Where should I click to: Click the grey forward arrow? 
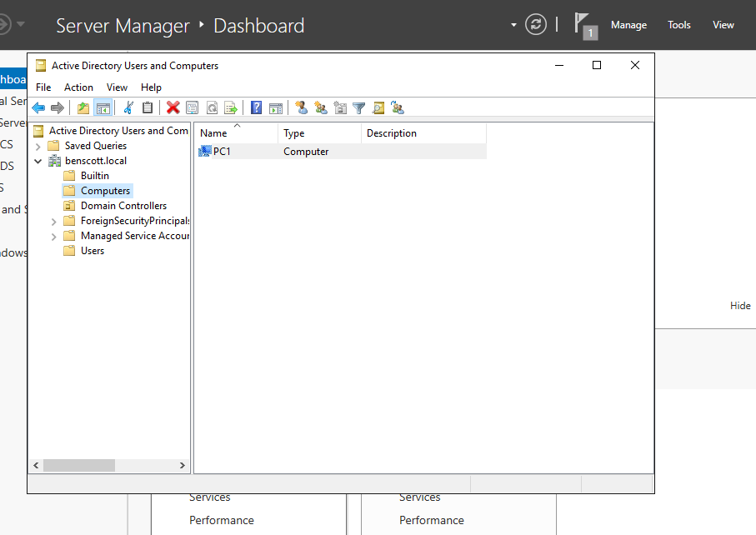point(58,108)
